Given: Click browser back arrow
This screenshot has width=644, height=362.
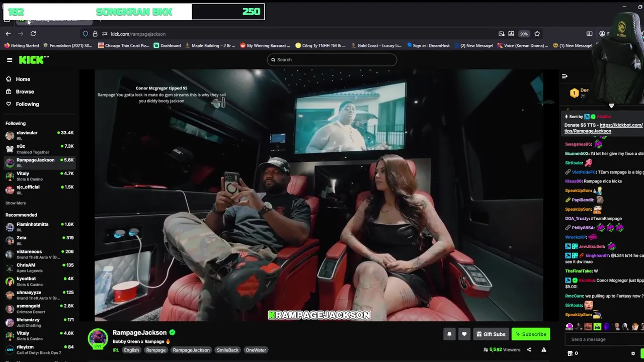Looking at the screenshot, I should (x=8, y=34).
